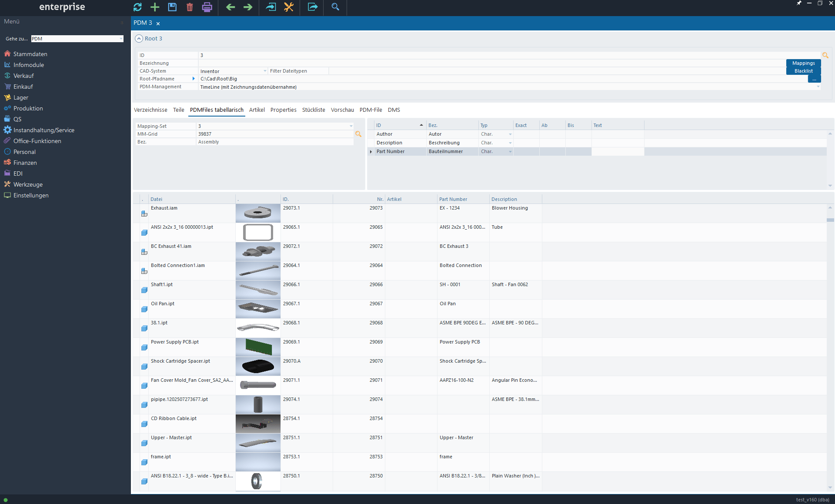Open the Stückliste tab
Image resolution: width=835 pixels, height=504 pixels.
314,110
